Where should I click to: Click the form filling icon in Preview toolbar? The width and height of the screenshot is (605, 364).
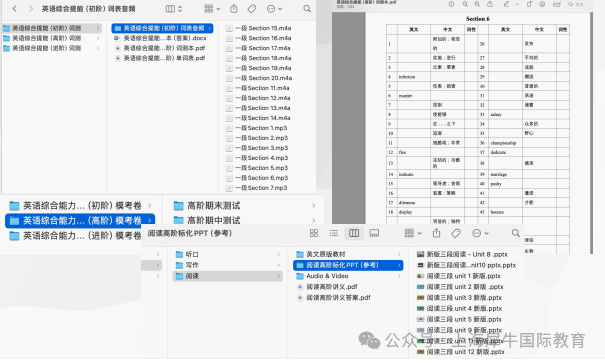[557, 4]
